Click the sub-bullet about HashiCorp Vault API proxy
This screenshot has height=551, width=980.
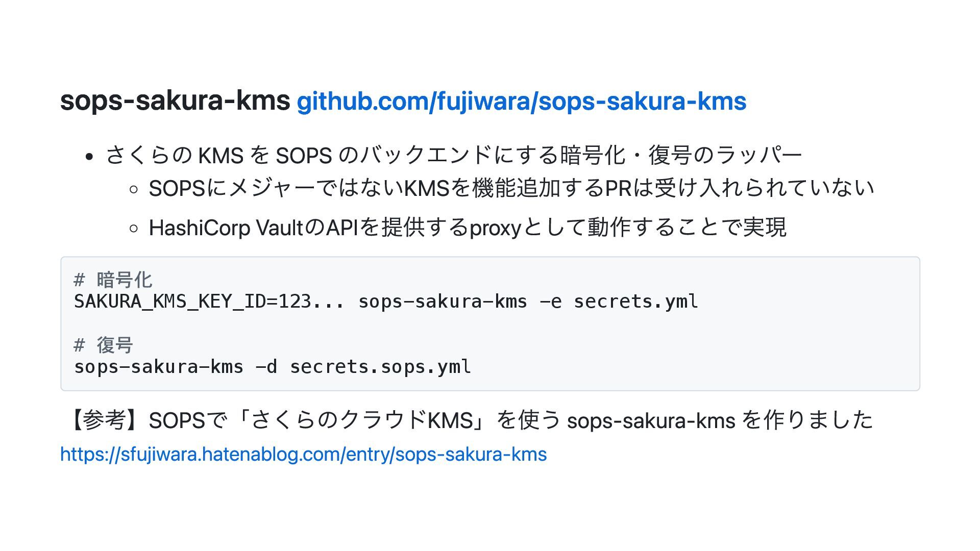point(468,228)
